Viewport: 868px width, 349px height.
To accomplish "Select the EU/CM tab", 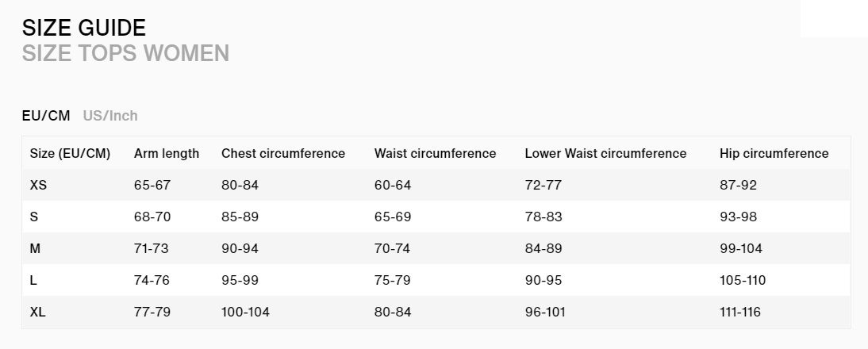I will coord(46,116).
